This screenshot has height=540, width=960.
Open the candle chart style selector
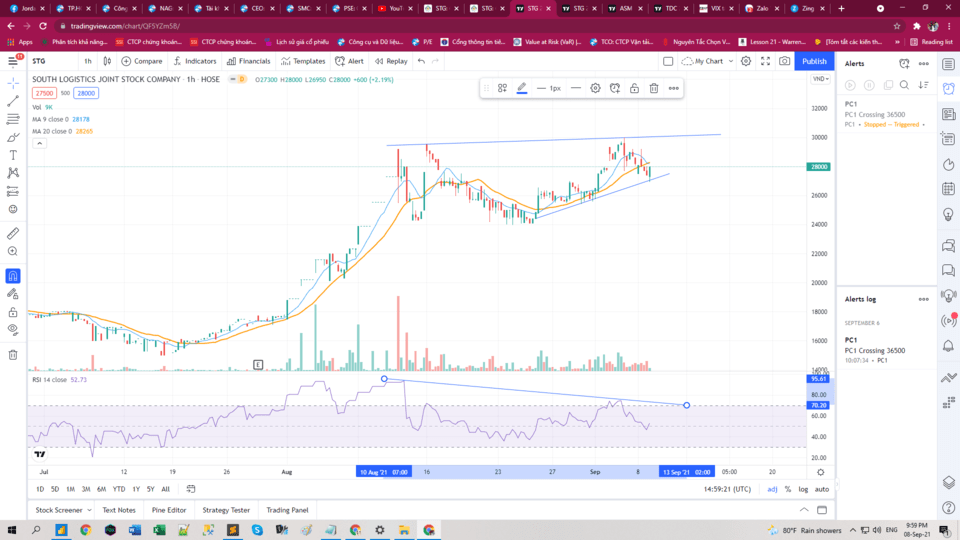[107, 61]
